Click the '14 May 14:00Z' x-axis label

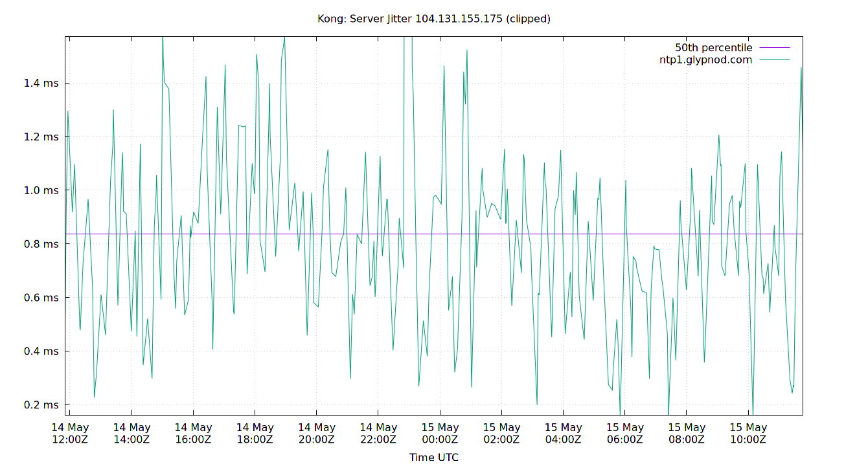[x=131, y=434]
